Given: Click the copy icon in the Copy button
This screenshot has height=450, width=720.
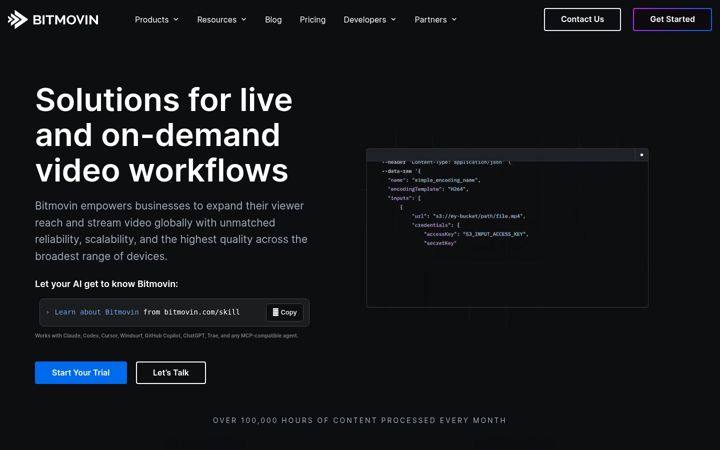Looking at the screenshot, I should (275, 312).
